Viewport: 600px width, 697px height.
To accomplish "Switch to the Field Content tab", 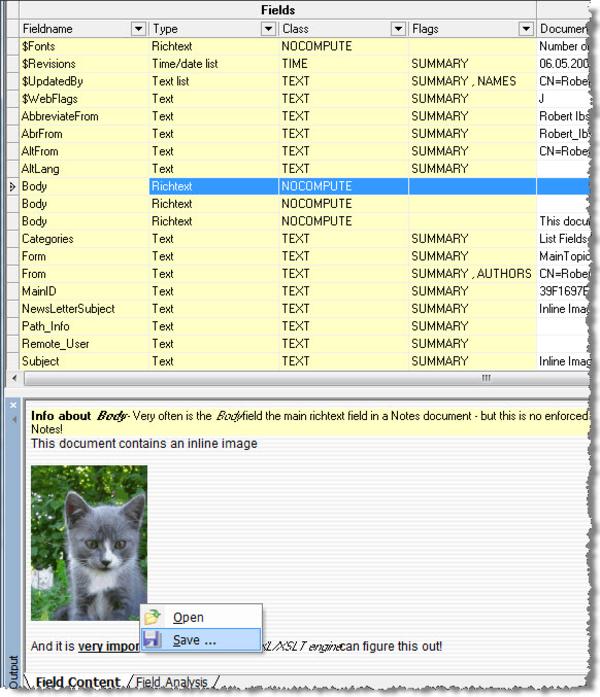I will point(78,682).
